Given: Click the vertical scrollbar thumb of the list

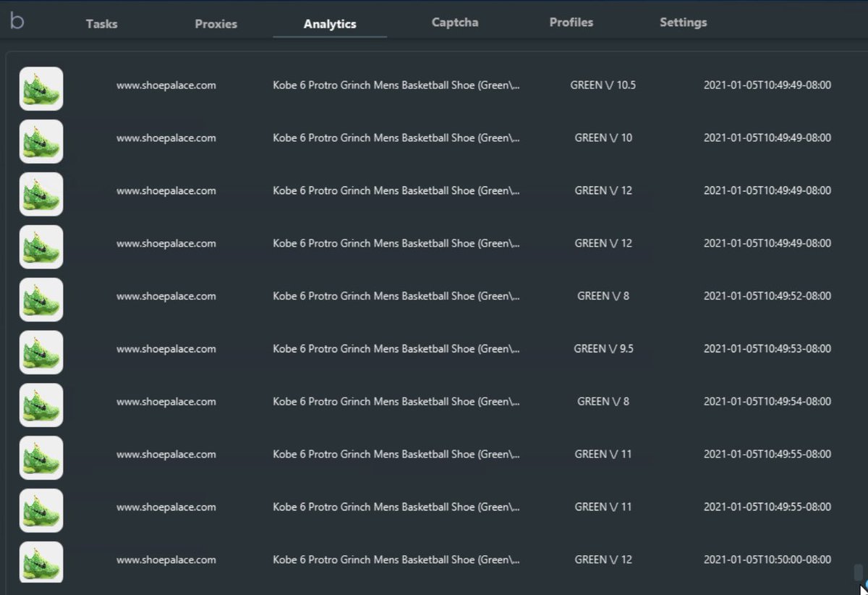Looking at the screenshot, I should (858, 573).
